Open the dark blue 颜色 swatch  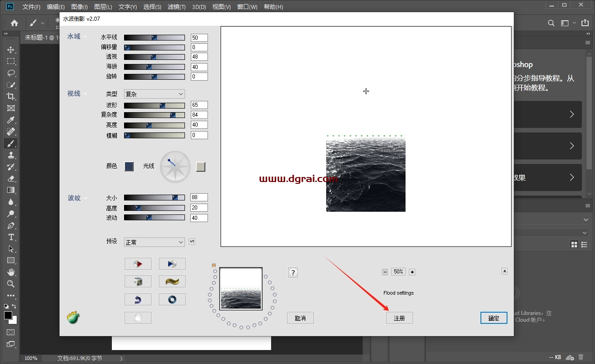129,166
